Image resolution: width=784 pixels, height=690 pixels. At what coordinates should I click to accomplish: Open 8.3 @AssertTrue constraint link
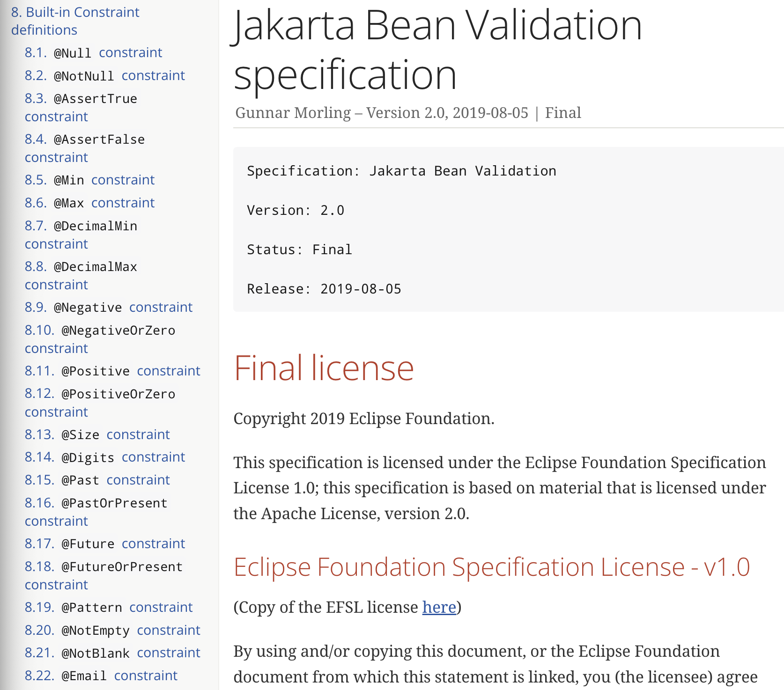click(x=81, y=107)
